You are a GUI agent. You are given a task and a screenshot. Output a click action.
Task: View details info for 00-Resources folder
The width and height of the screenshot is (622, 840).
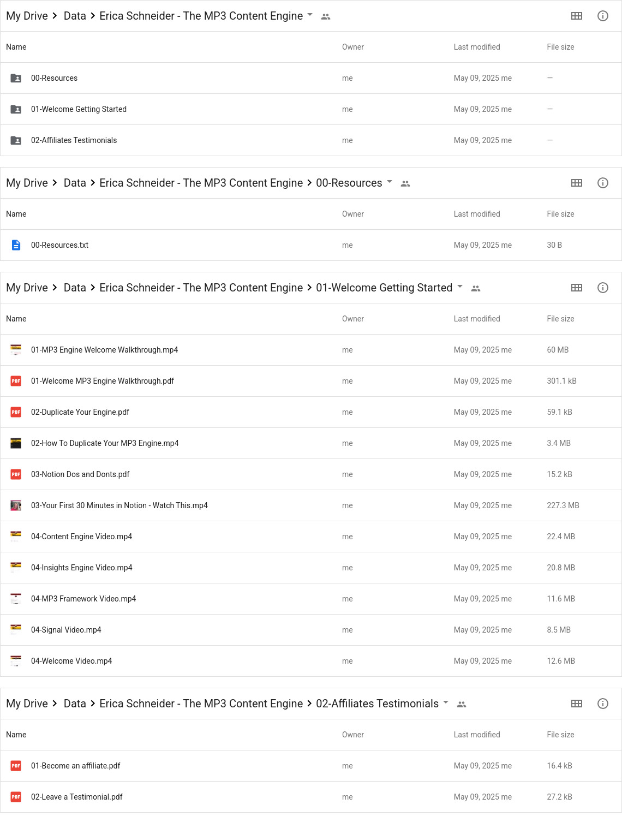tap(603, 183)
